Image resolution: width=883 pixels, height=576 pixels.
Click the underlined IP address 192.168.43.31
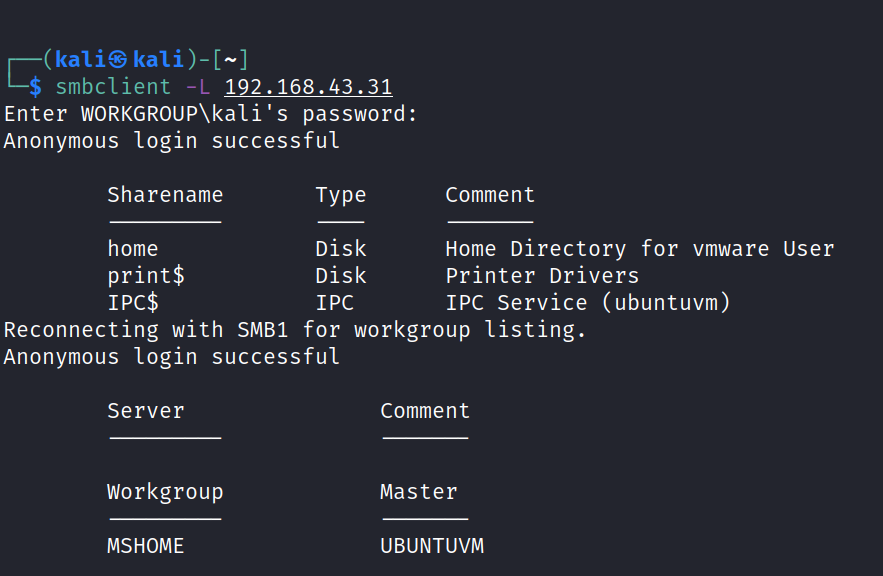tap(308, 87)
